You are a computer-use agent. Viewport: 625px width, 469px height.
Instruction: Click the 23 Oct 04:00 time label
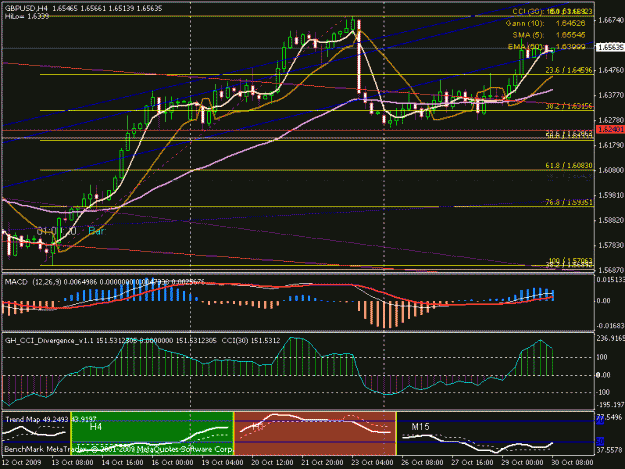coord(372,463)
